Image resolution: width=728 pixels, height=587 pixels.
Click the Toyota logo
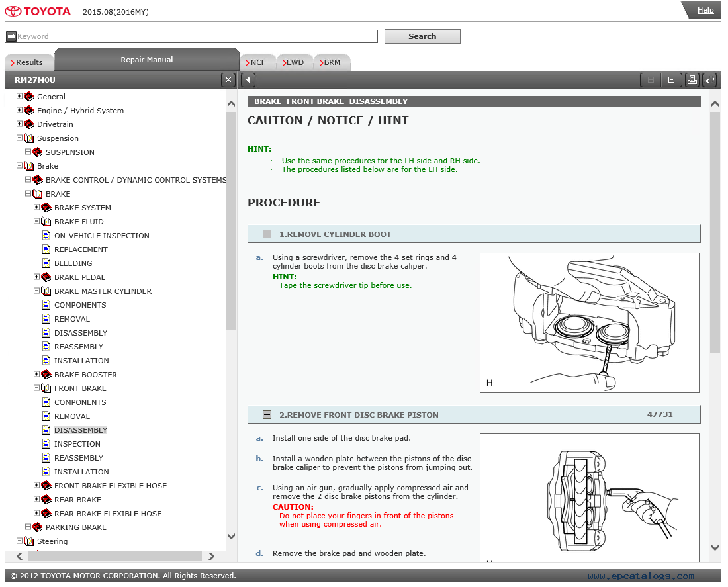click(x=38, y=11)
